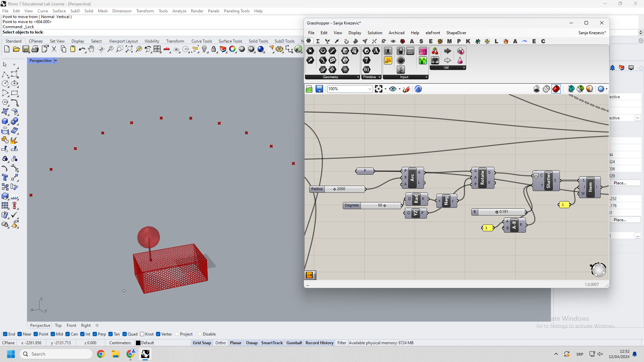Screen dimensions: 644x362
Task: Expand the Util panel in Grasshopper ribbon
Action: pos(464,68)
